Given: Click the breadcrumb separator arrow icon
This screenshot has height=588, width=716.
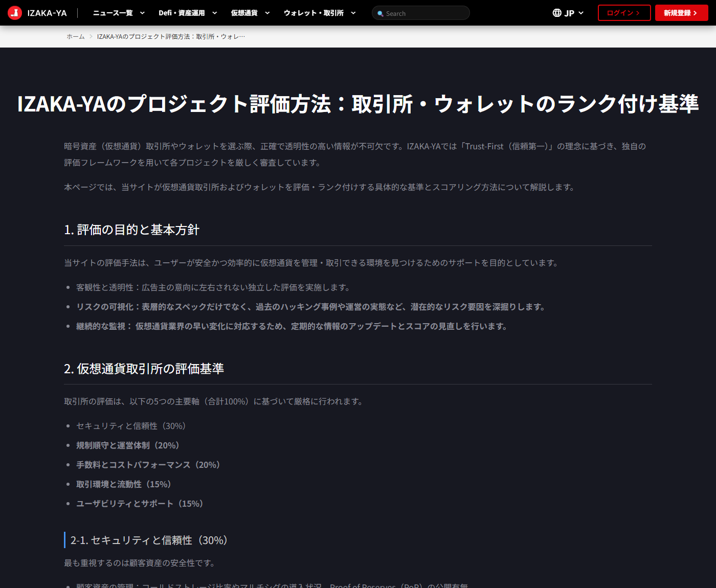Looking at the screenshot, I should pyautogui.click(x=91, y=36).
